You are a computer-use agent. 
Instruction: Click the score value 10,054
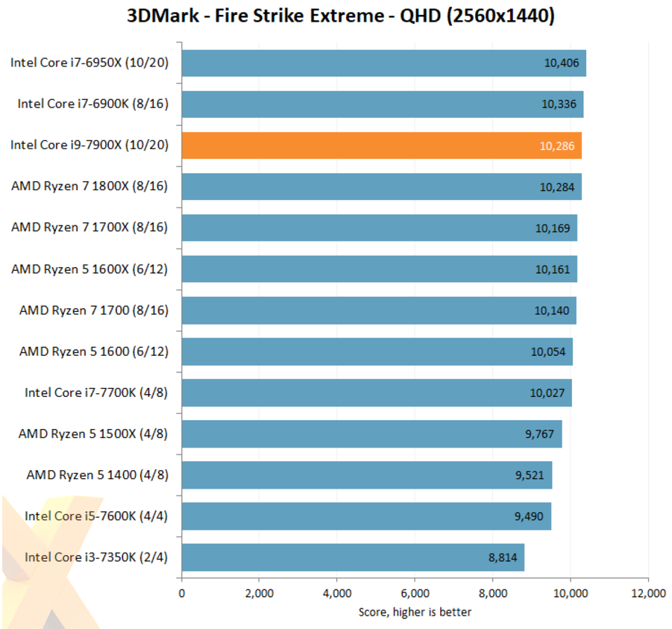[x=548, y=352]
